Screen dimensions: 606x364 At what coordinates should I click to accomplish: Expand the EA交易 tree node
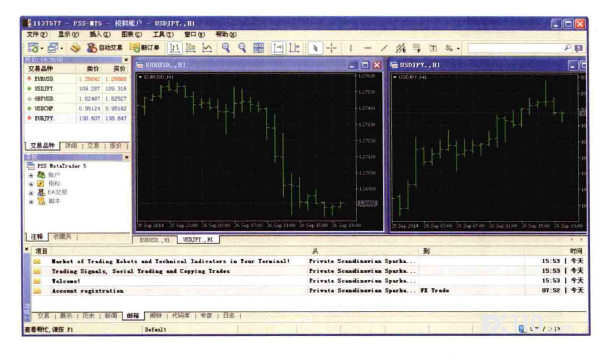31,192
